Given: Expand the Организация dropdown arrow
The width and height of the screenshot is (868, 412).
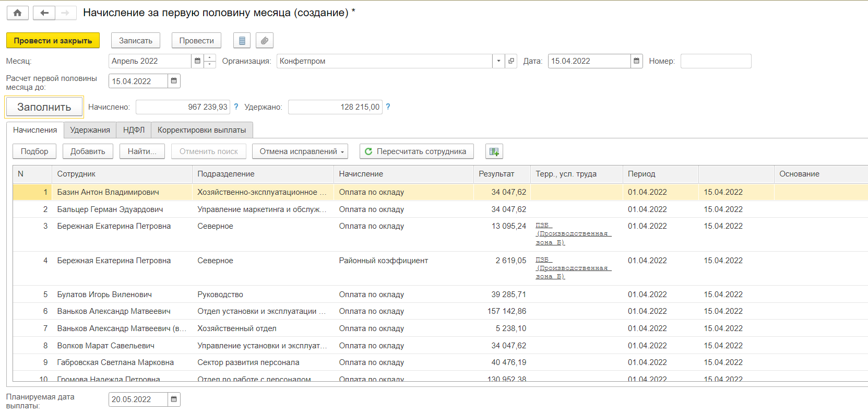Looking at the screenshot, I should pos(498,61).
